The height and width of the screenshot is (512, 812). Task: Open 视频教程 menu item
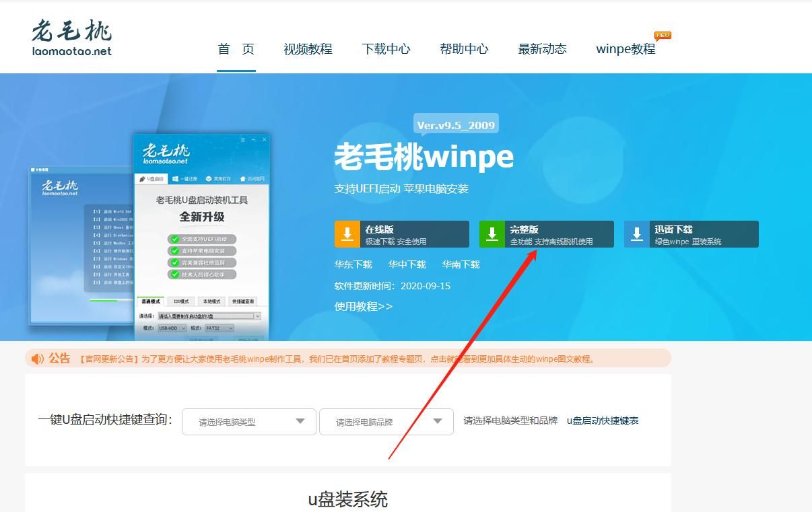pyautogui.click(x=308, y=49)
